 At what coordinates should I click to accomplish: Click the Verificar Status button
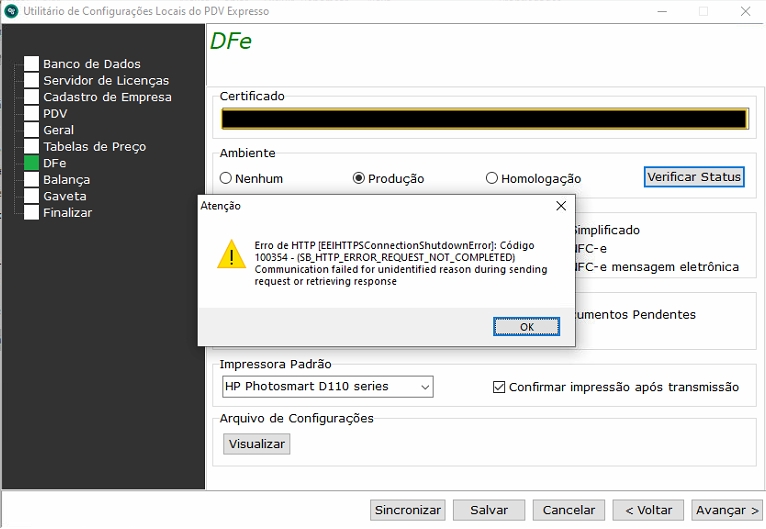point(694,177)
